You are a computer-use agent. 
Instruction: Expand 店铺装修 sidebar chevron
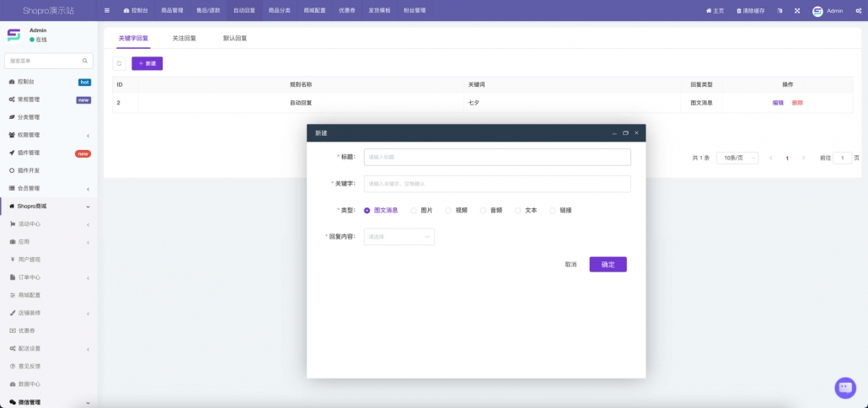[x=88, y=314]
